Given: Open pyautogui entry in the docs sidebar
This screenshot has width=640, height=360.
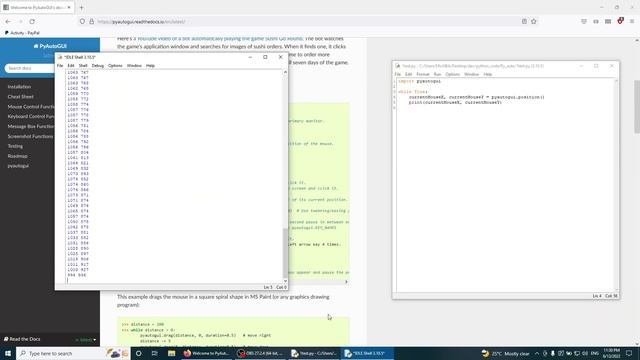Looking at the screenshot, I should tap(18, 166).
